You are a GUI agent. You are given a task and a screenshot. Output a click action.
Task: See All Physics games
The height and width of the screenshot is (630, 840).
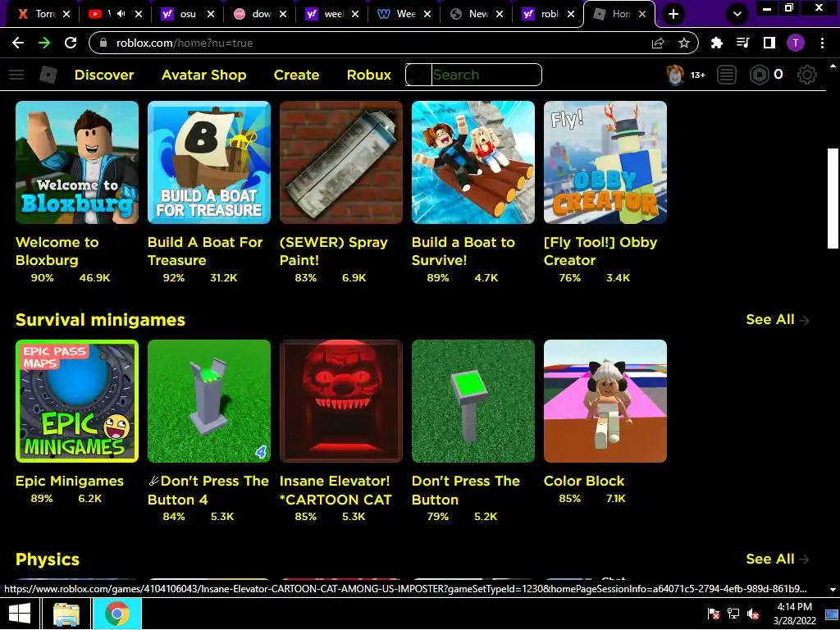click(x=778, y=559)
